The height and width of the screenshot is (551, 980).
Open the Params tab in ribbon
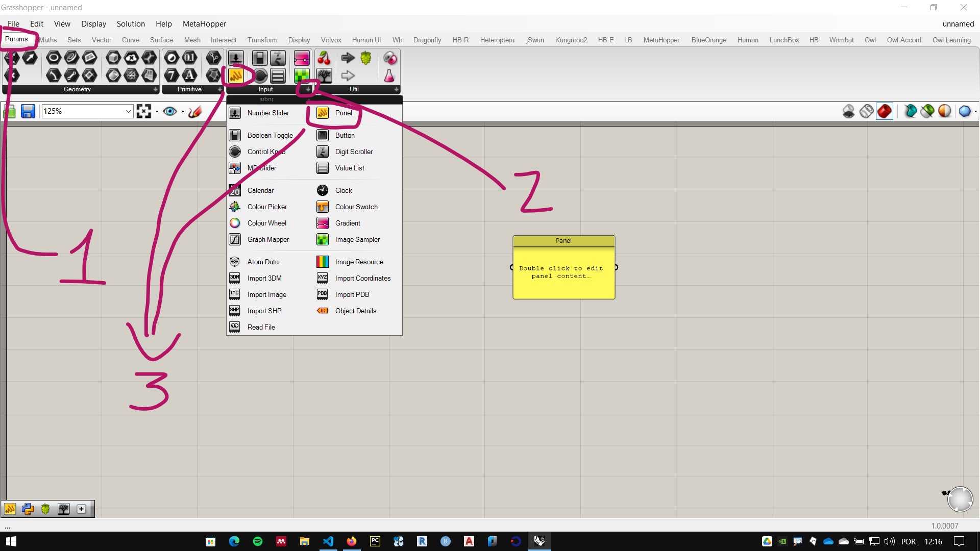point(16,39)
